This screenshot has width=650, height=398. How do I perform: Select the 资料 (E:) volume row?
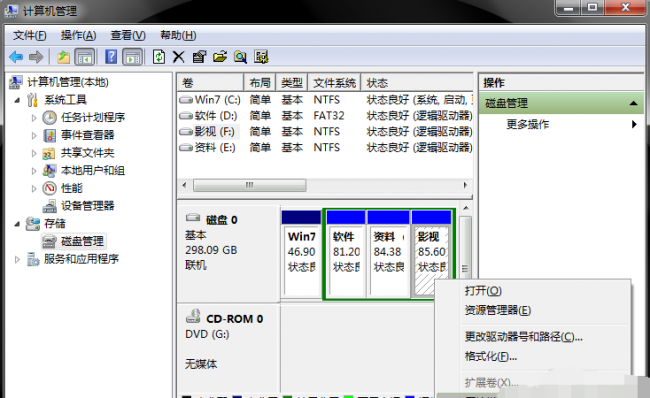tap(325, 148)
